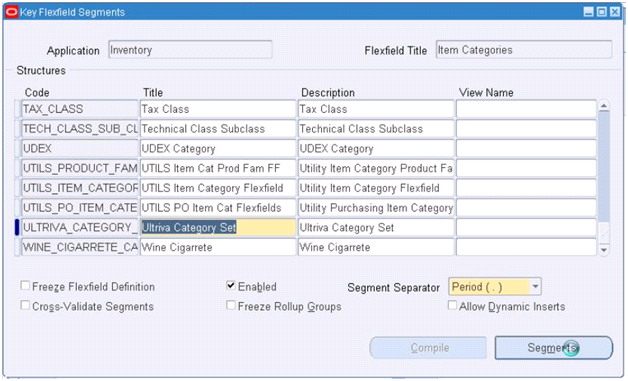Open the Segment Separator dropdown
Viewport: 628px width, 381px height.
[x=535, y=287]
